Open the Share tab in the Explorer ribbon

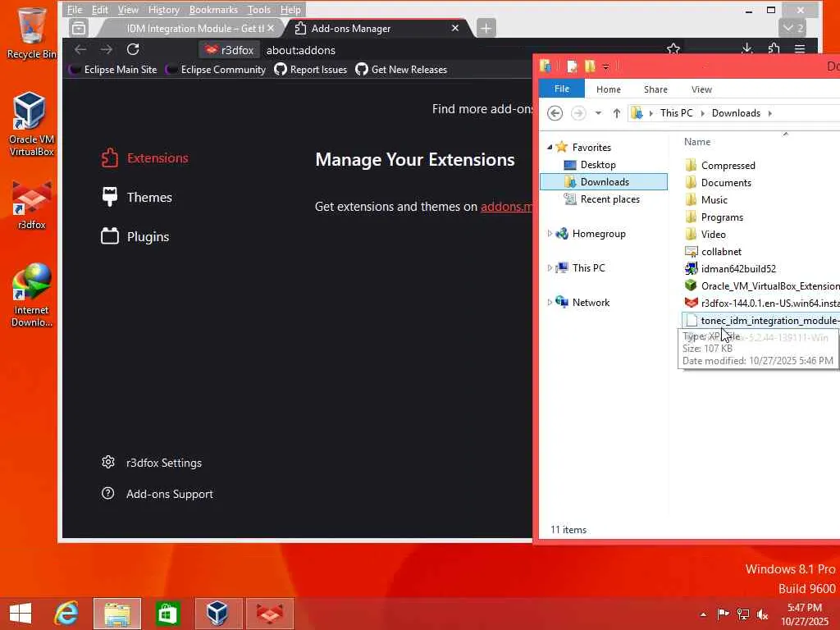click(655, 89)
